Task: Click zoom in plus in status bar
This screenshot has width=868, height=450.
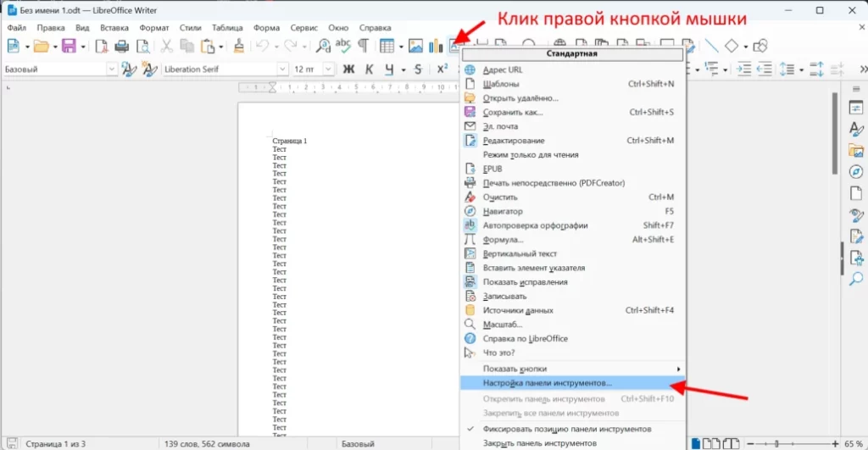Action: click(x=835, y=444)
